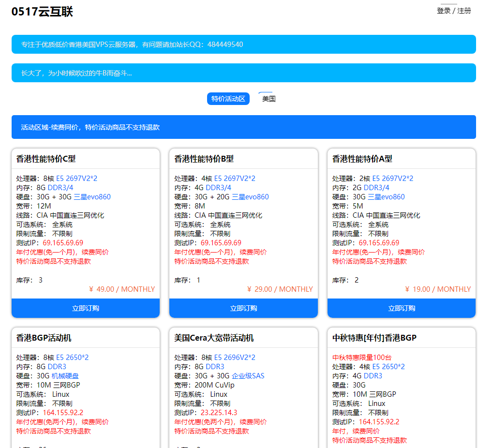Order the 香港性能特价C型 plan via 立即订购
This screenshot has width=493, height=448.
[x=86, y=308]
